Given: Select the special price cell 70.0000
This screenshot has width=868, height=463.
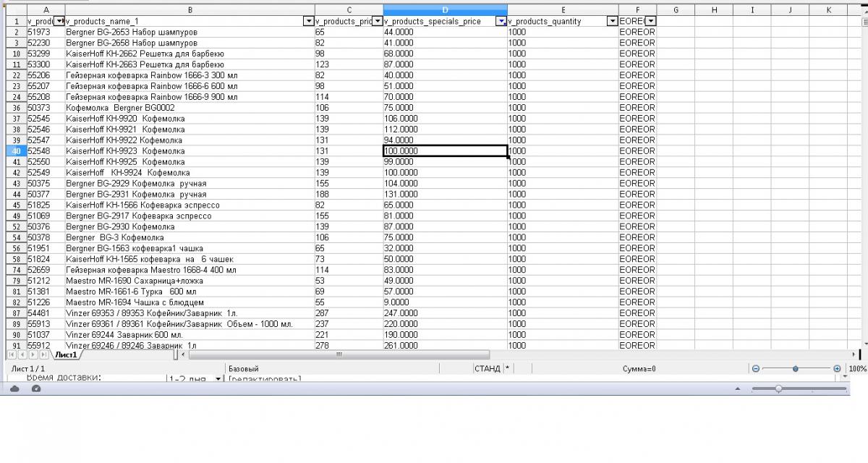Looking at the screenshot, I should click(x=445, y=97).
